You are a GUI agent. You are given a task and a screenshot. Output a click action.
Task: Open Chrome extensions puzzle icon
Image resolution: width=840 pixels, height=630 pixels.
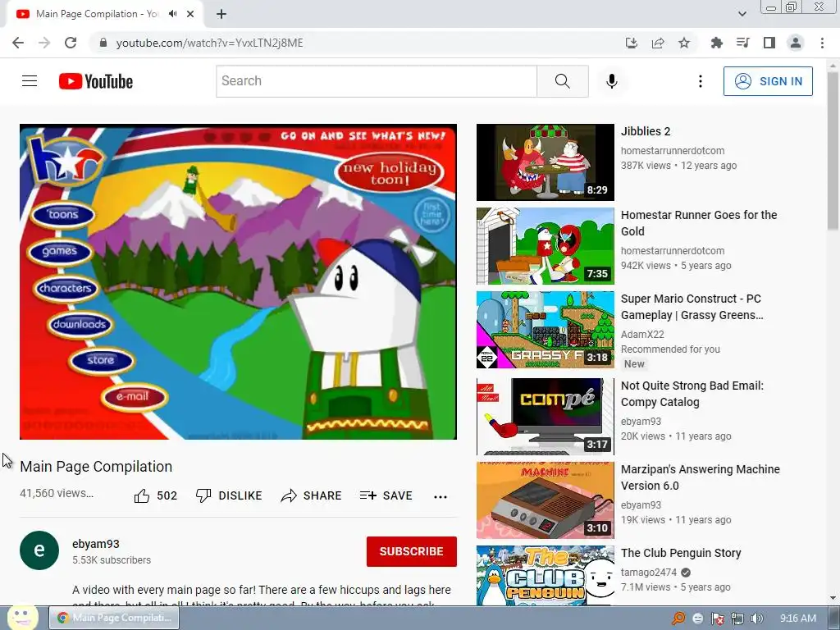(716, 43)
